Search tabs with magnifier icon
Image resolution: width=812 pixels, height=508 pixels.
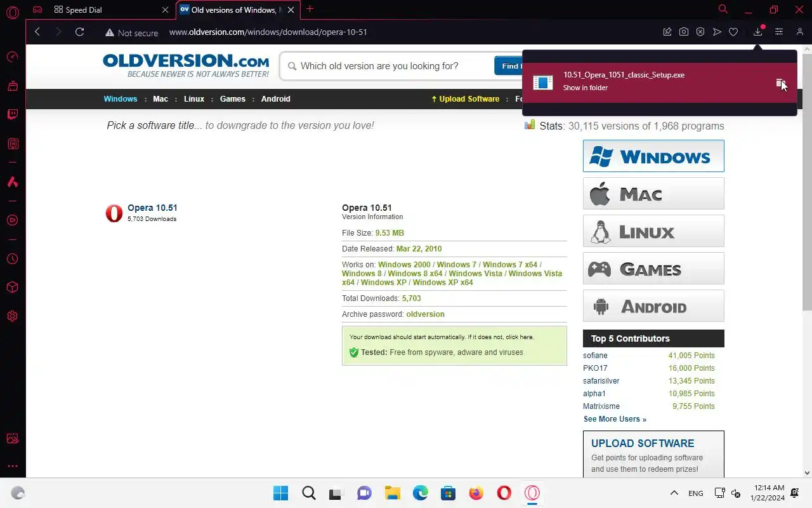click(723, 10)
